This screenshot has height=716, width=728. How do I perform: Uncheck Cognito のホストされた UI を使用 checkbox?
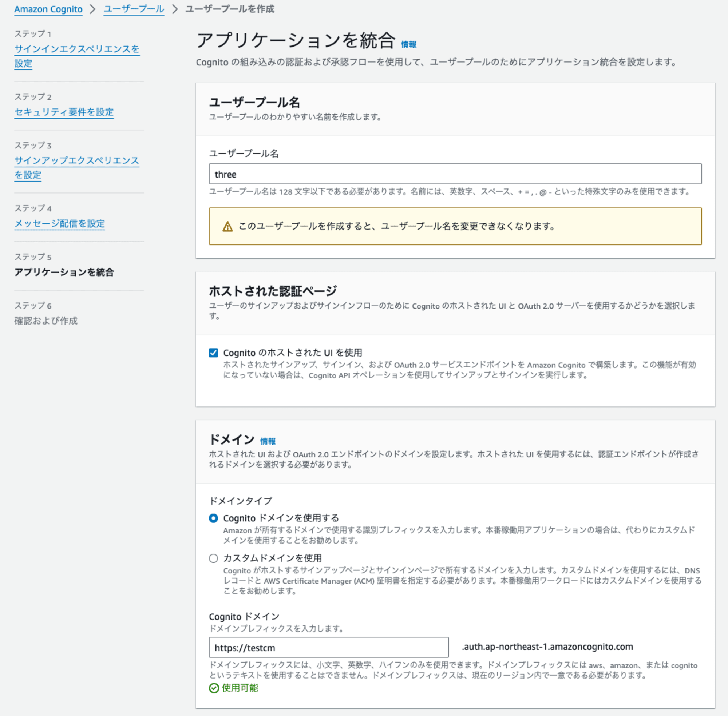[x=213, y=353]
